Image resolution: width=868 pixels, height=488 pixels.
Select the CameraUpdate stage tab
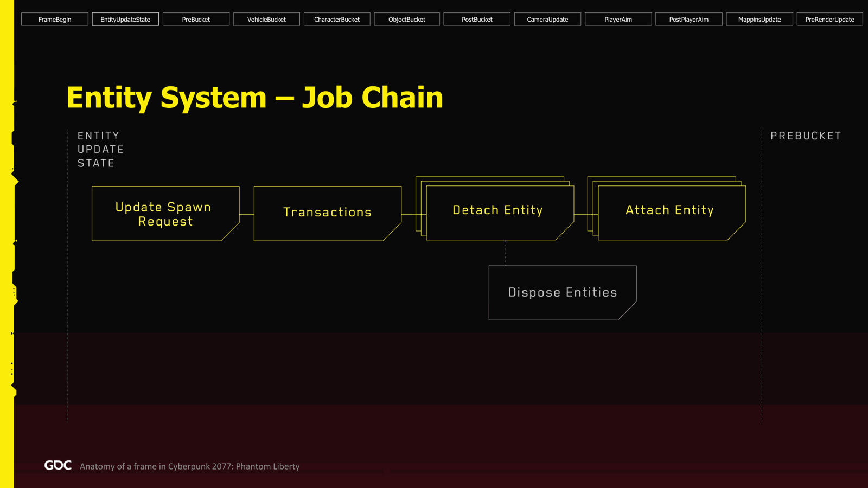point(547,20)
